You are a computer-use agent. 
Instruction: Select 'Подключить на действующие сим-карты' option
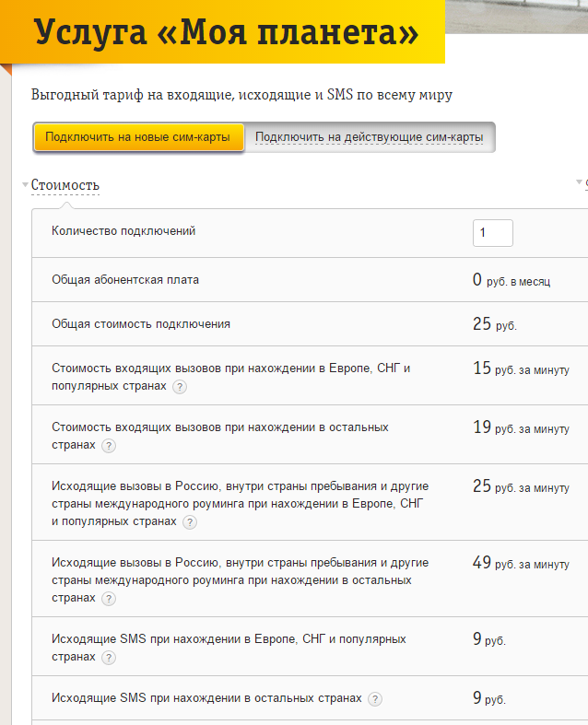point(370,137)
